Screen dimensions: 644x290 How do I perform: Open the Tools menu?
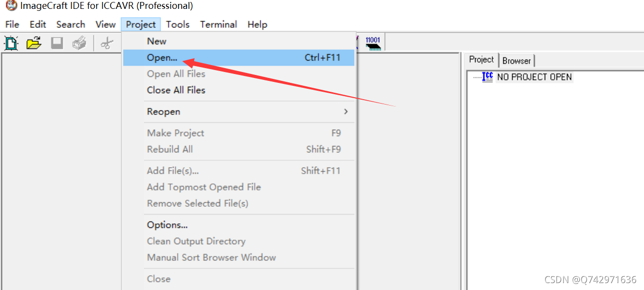point(178,24)
